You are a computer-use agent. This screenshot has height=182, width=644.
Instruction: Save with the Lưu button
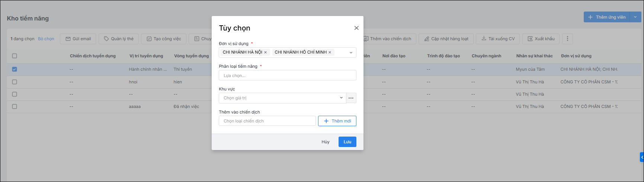click(347, 142)
